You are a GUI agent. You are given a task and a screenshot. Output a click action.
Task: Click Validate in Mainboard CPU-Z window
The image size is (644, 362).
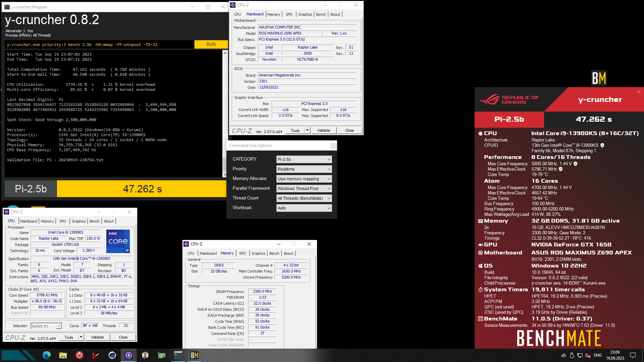(x=324, y=131)
